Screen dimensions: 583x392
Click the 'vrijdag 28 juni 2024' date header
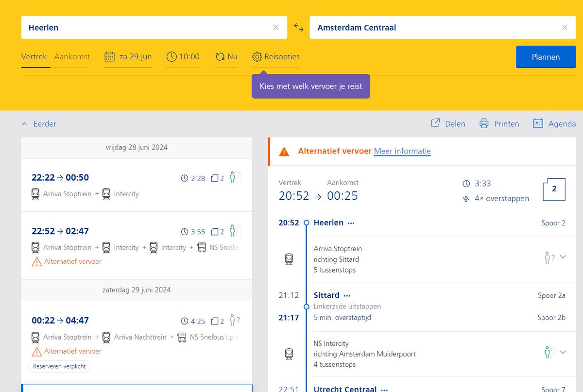[137, 147]
